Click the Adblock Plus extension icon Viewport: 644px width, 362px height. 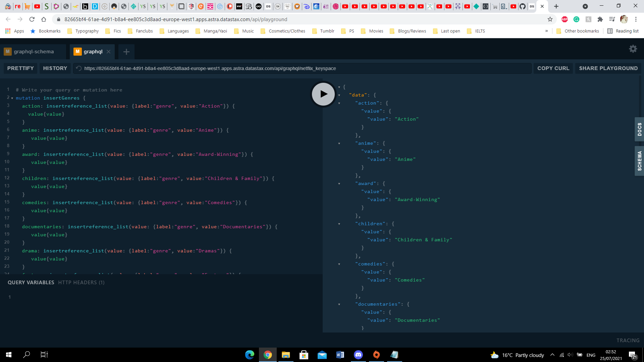(x=565, y=19)
